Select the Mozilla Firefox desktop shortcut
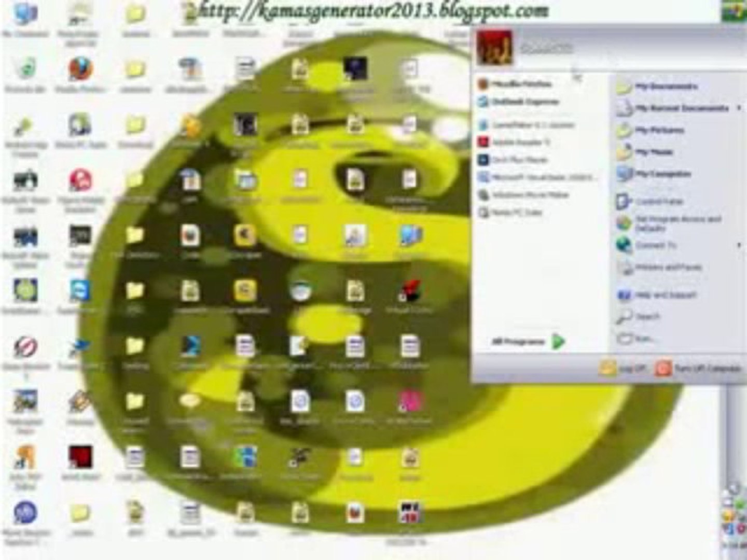The image size is (747, 560). click(x=80, y=75)
